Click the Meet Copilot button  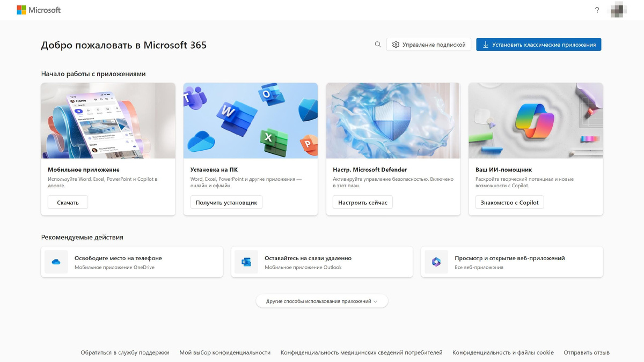pyautogui.click(x=510, y=202)
